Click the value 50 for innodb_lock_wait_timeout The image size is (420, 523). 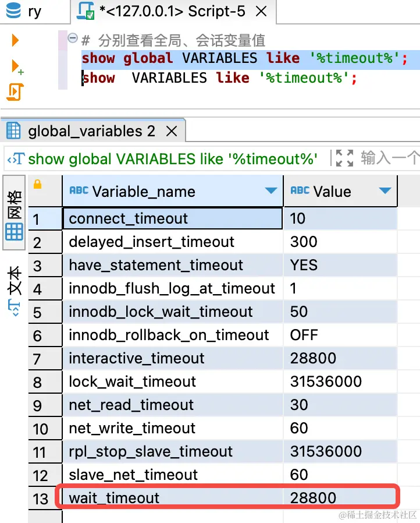point(340,312)
